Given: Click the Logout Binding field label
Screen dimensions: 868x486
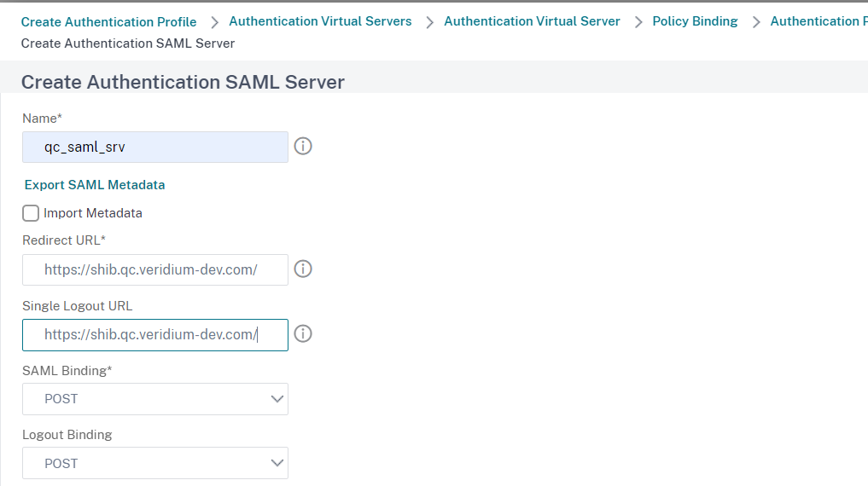Looking at the screenshot, I should pos(67,435).
